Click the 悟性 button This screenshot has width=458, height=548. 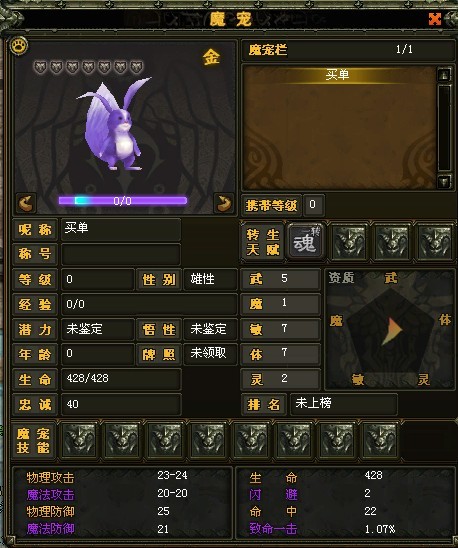(159, 329)
